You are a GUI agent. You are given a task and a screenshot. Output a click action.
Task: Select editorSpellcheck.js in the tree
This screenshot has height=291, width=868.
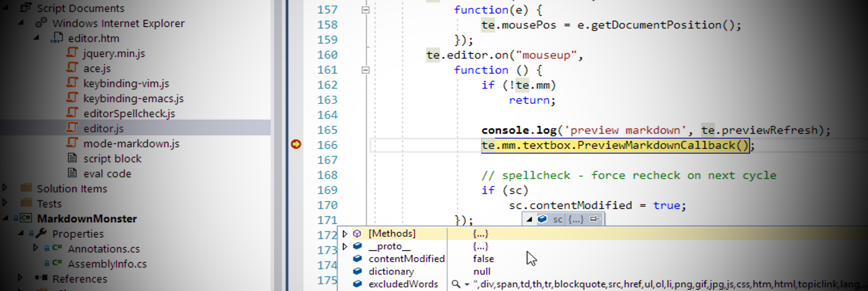tap(129, 114)
